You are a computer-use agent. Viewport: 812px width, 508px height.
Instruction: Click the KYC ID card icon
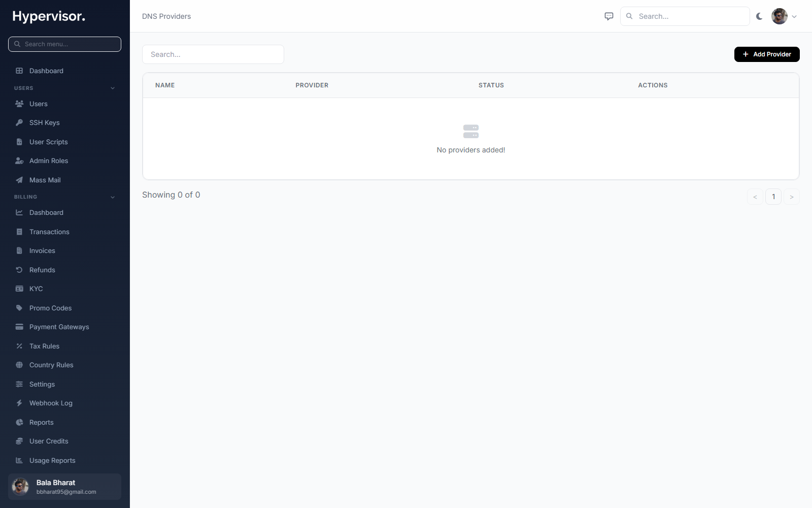click(19, 289)
